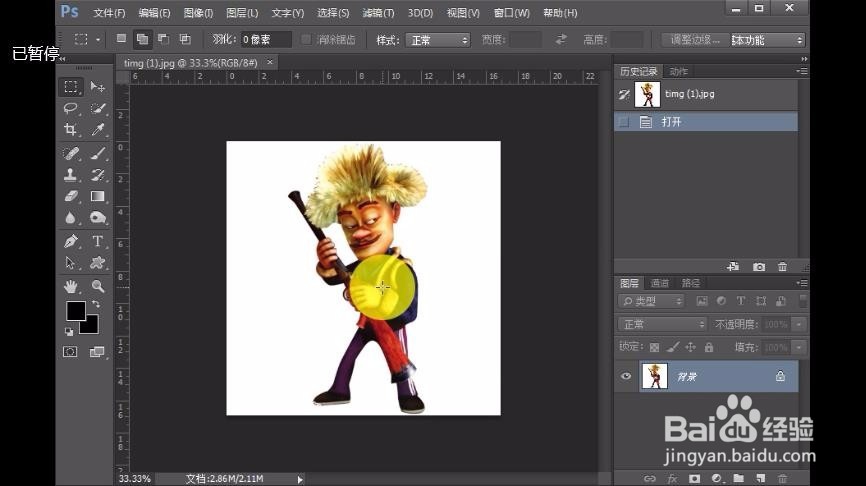Enable the 消除锯齿 anti-alias checkbox
The height and width of the screenshot is (486, 866).
coord(306,40)
